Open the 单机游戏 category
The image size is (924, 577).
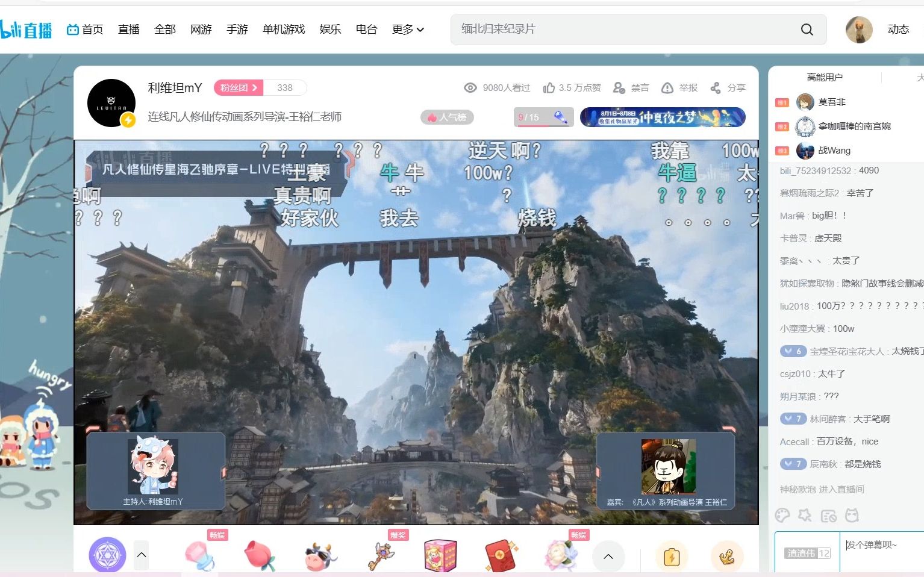(284, 30)
